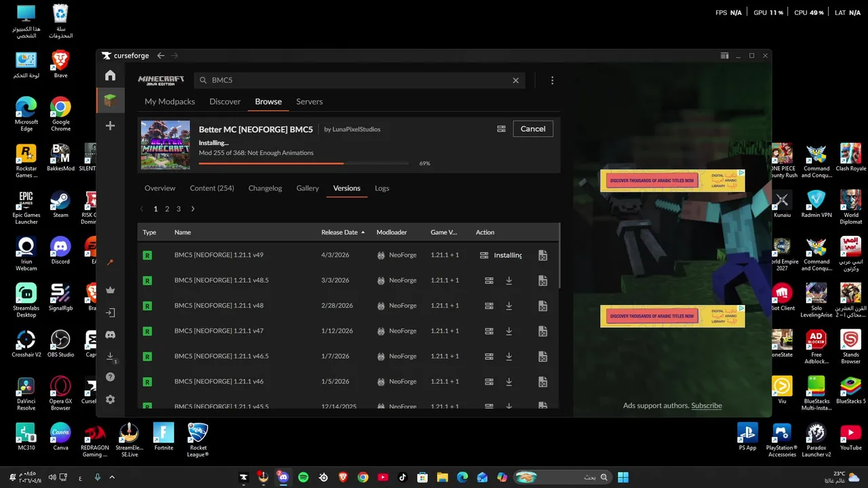The height and width of the screenshot is (488, 868).
Task: Click the green R type badge for v46.5
Action: [147, 357]
